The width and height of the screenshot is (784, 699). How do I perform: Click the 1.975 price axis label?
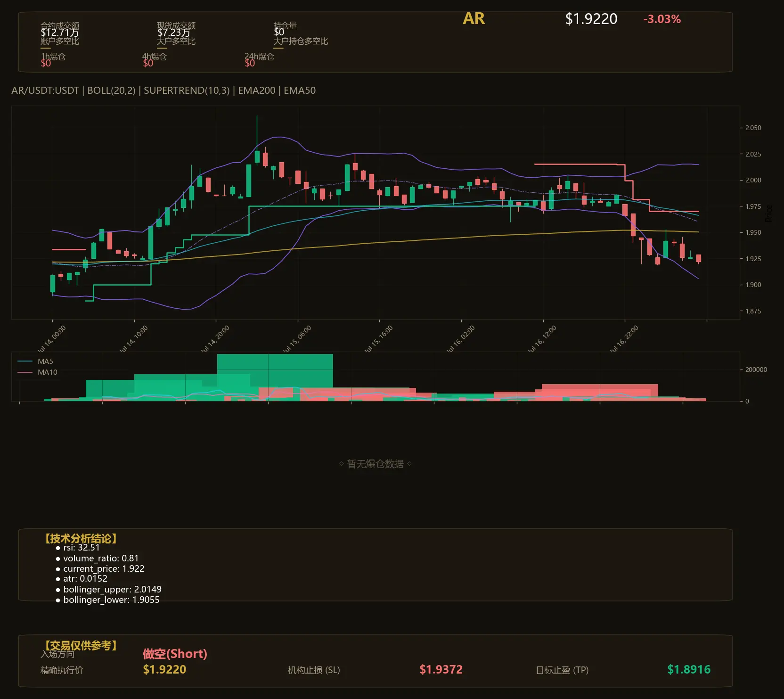[753, 206]
